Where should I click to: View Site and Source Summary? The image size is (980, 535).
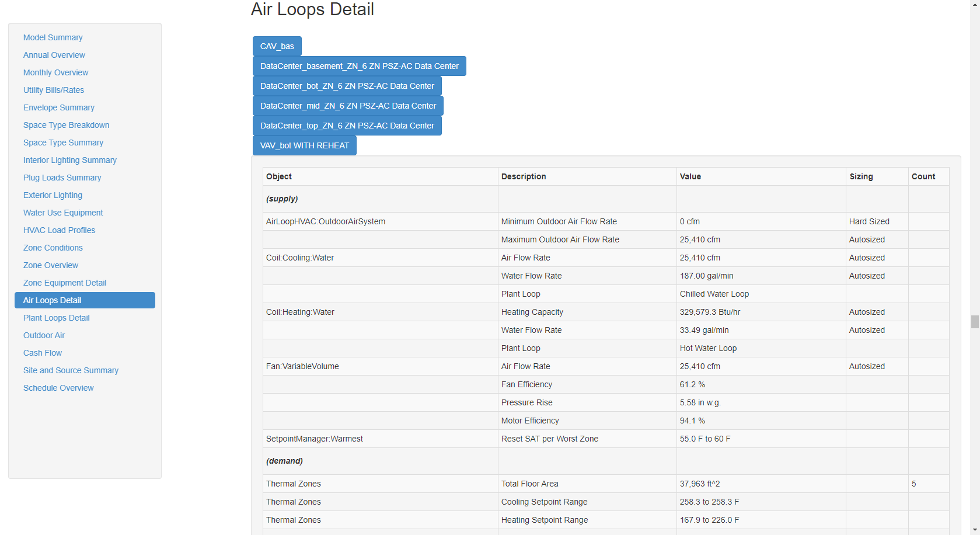point(71,370)
